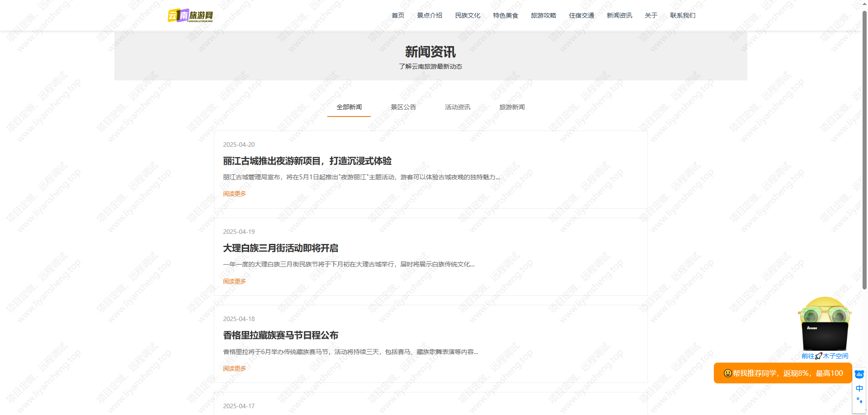Toggle the 中 Chinese input mode icon
The height and width of the screenshot is (415, 868).
[x=859, y=388]
